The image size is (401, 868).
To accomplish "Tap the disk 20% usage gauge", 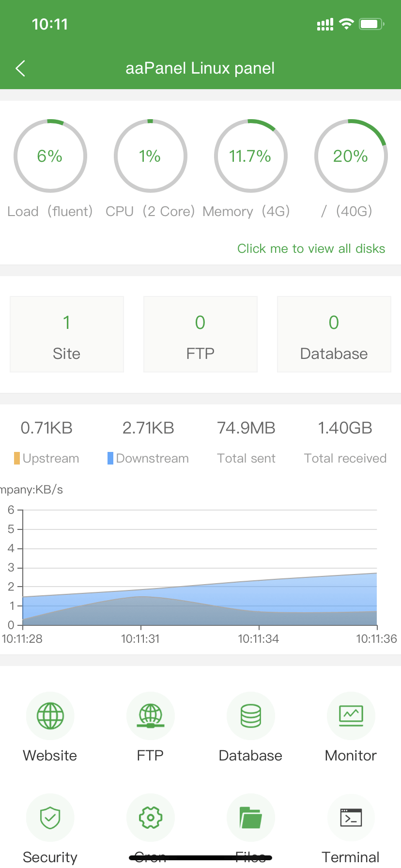I will [351, 156].
